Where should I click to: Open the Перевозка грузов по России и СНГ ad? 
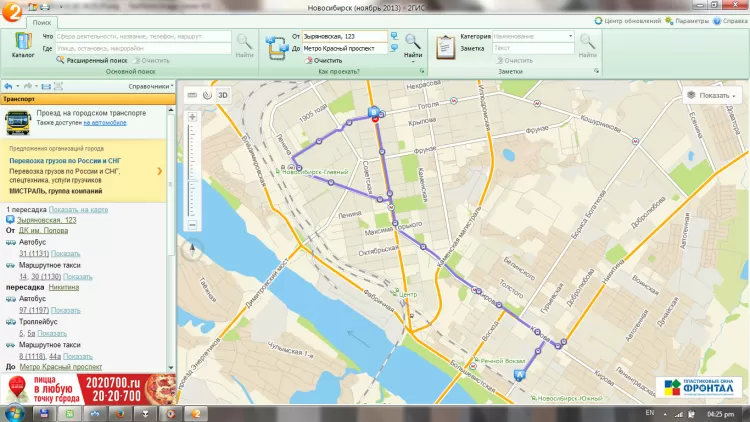[65, 161]
